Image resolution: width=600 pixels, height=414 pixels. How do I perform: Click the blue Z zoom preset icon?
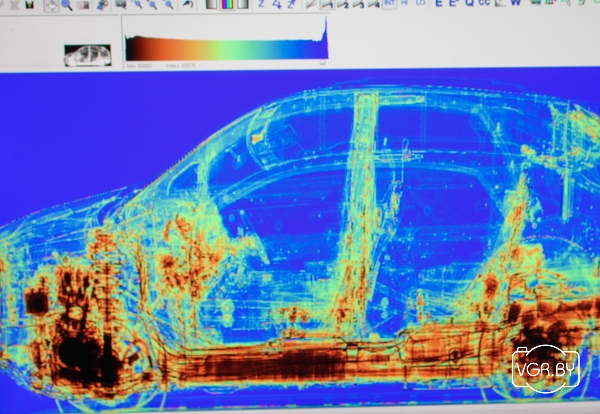tap(261, 4)
